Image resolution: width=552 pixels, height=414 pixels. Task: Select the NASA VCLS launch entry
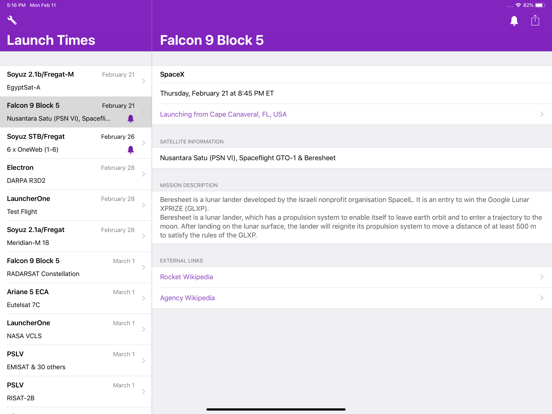pyautogui.click(x=76, y=329)
